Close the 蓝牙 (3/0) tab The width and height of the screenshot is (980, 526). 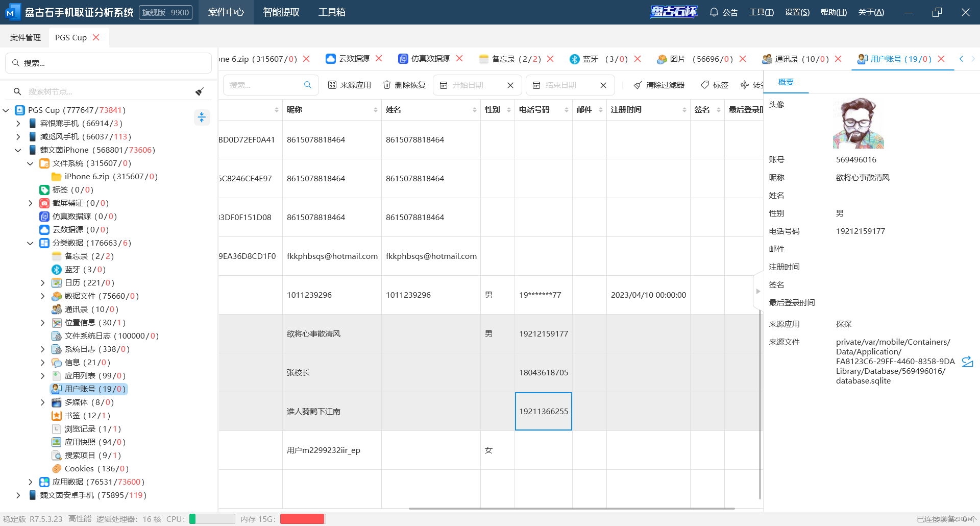pyautogui.click(x=638, y=59)
